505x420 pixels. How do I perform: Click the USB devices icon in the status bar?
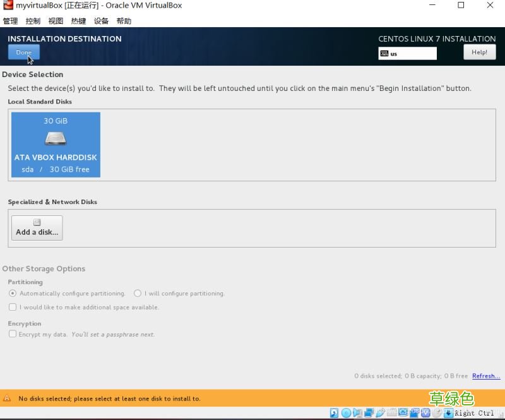pos(379,414)
